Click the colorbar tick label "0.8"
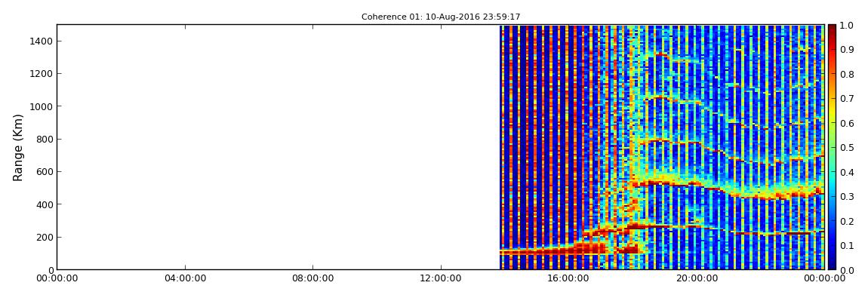 (x=848, y=74)
